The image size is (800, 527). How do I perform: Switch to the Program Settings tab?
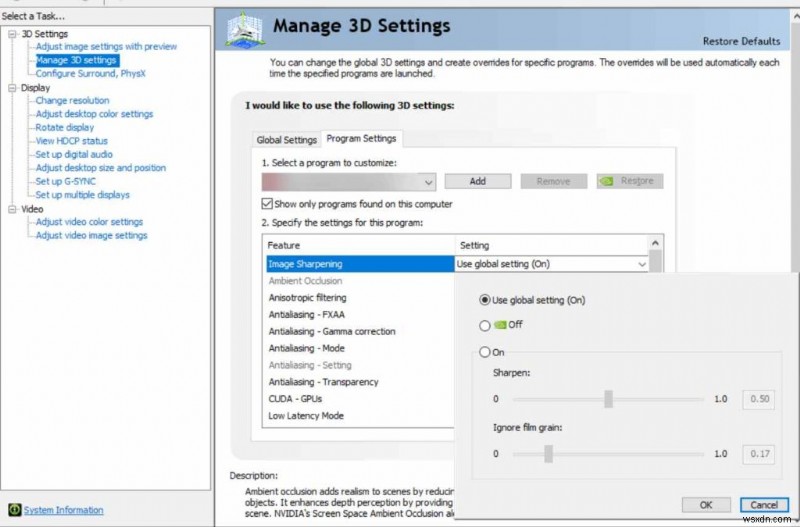pos(361,139)
